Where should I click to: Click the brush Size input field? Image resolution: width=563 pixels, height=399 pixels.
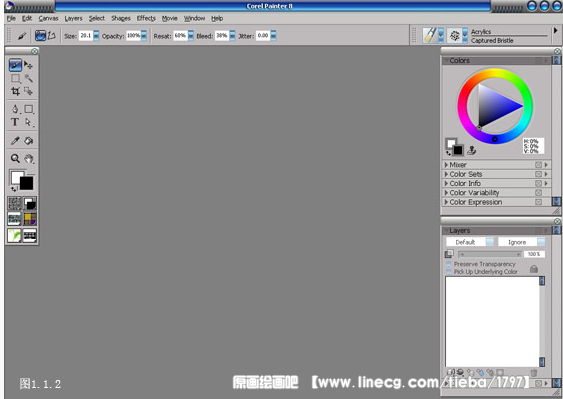click(x=86, y=36)
